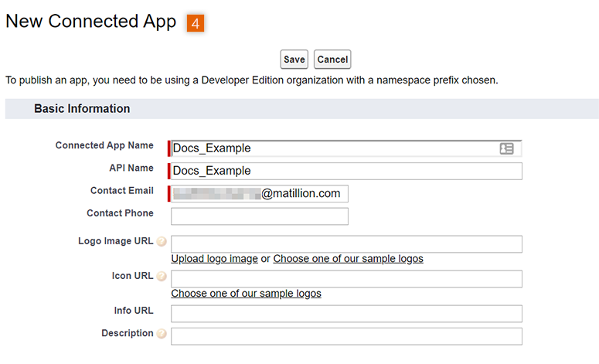Open the Upload logo image link
599x364 pixels.
214,259
